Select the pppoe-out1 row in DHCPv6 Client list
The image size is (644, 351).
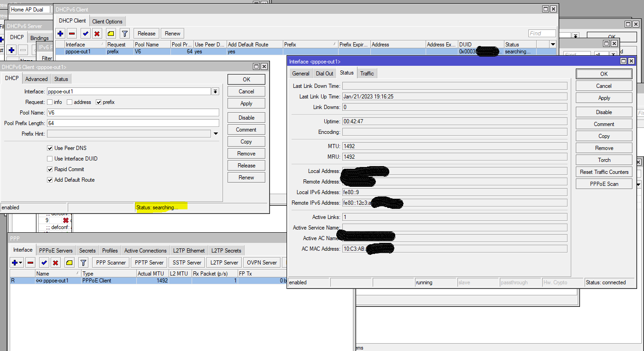pyautogui.click(x=306, y=52)
